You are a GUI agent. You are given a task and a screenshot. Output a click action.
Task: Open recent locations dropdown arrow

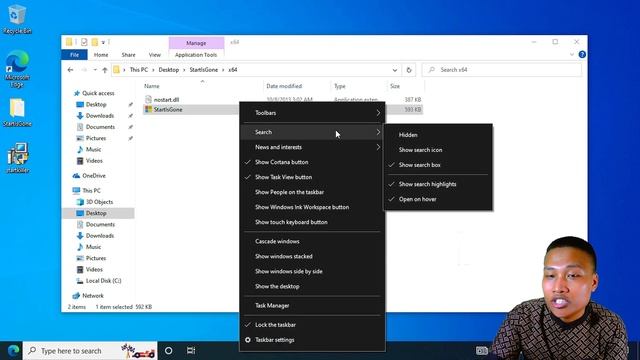[95, 70]
